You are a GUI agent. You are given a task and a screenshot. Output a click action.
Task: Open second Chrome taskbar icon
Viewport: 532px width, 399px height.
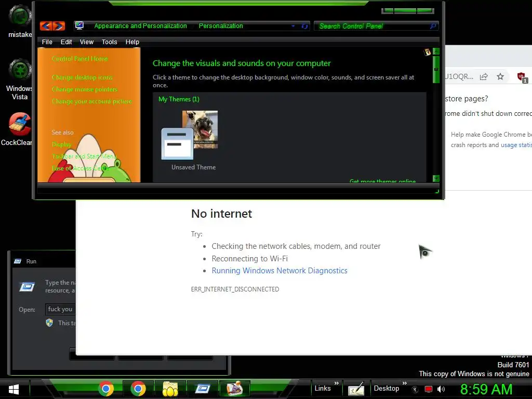pos(138,389)
